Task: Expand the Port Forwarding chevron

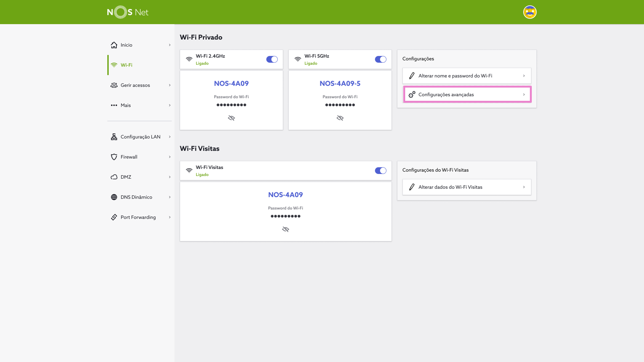Action: 169,217
